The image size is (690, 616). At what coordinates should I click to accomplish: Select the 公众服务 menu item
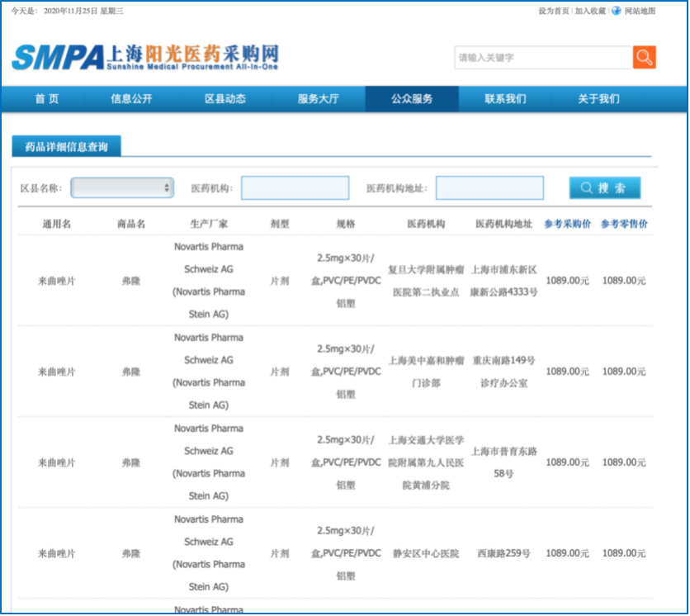point(412,98)
